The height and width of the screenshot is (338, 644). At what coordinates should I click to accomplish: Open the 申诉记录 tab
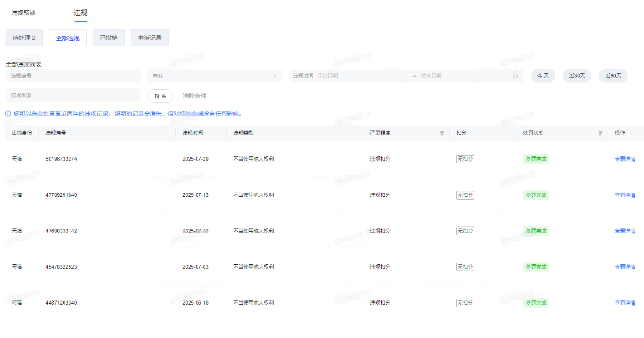(x=150, y=38)
